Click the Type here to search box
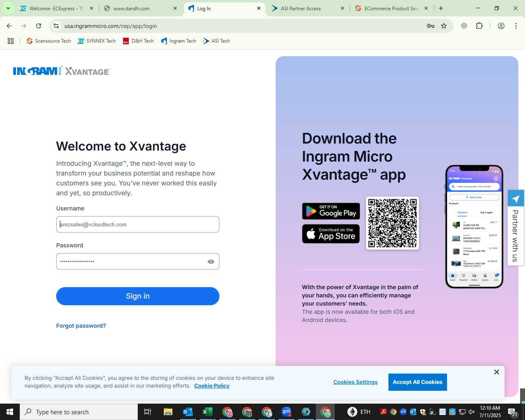Viewport: 525px width, 420px height. coord(79,412)
